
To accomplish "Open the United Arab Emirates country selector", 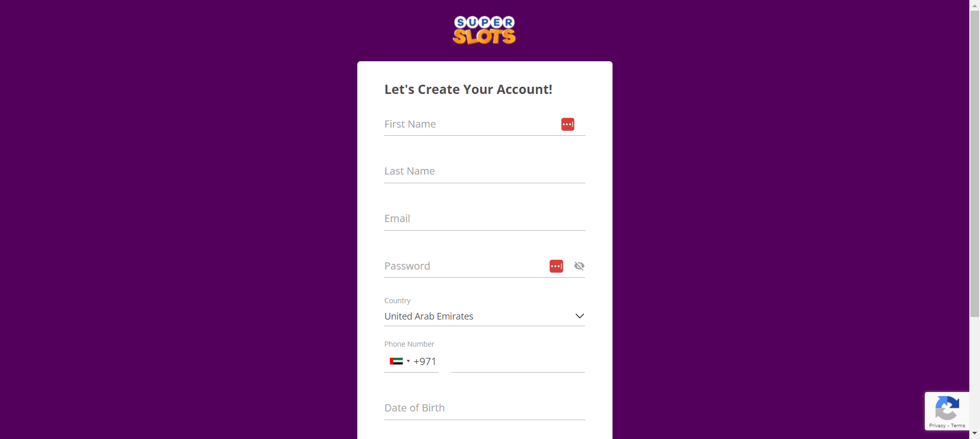I will (x=484, y=316).
